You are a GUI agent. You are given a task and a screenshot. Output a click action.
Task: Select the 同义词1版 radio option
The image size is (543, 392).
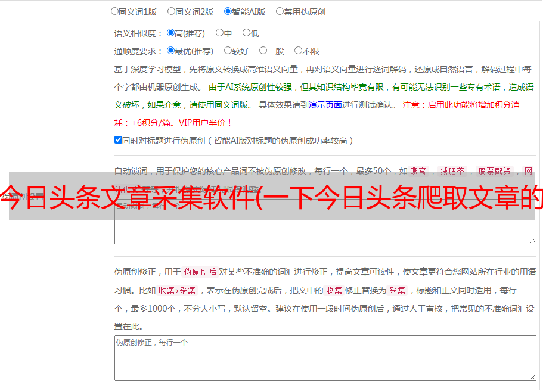pyautogui.click(x=114, y=11)
